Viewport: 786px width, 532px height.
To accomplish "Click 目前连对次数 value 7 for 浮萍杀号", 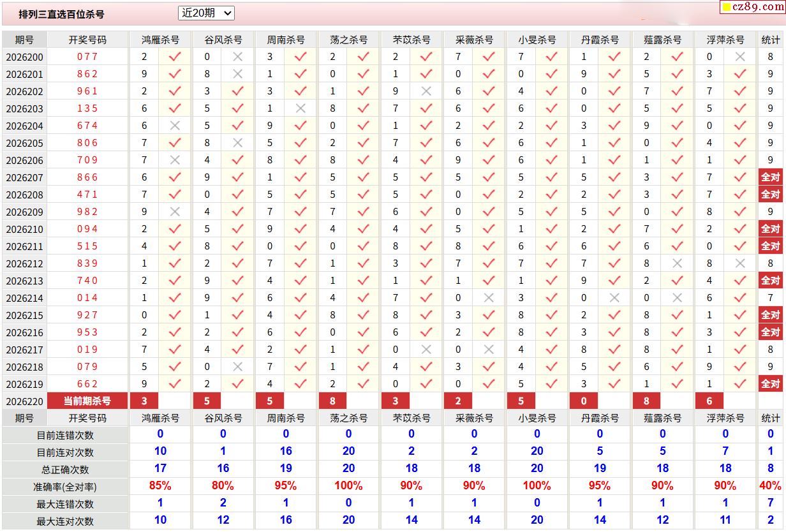I will (725, 452).
